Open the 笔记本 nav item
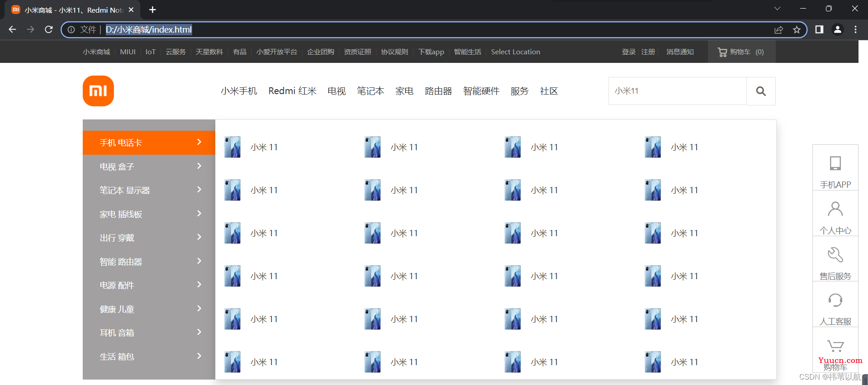This screenshot has width=868, height=385. [x=371, y=91]
